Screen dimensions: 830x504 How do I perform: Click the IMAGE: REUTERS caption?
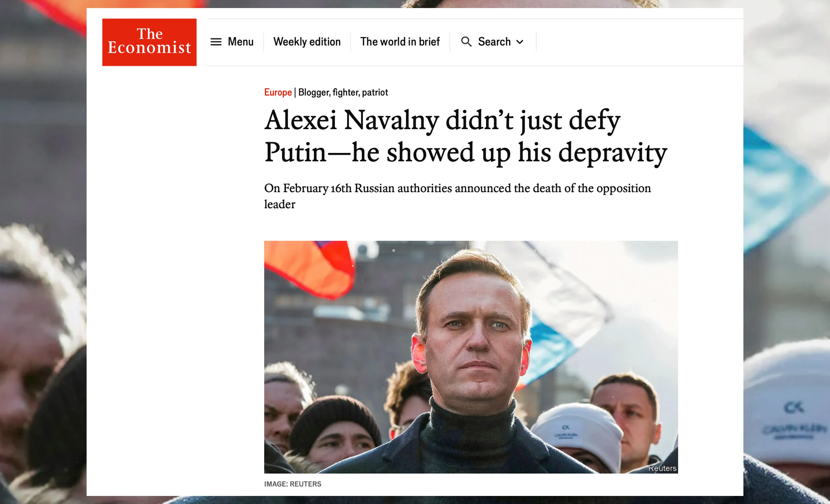[292, 484]
